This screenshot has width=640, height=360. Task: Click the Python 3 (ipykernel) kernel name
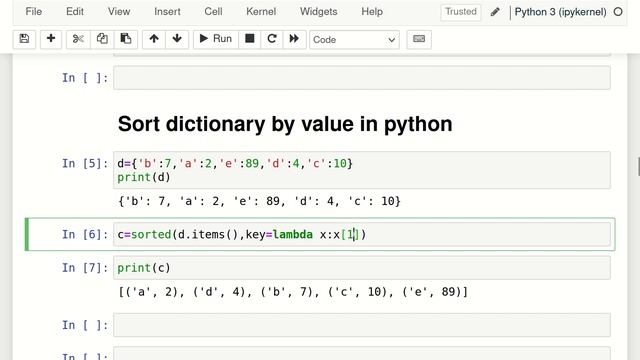(x=560, y=12)
